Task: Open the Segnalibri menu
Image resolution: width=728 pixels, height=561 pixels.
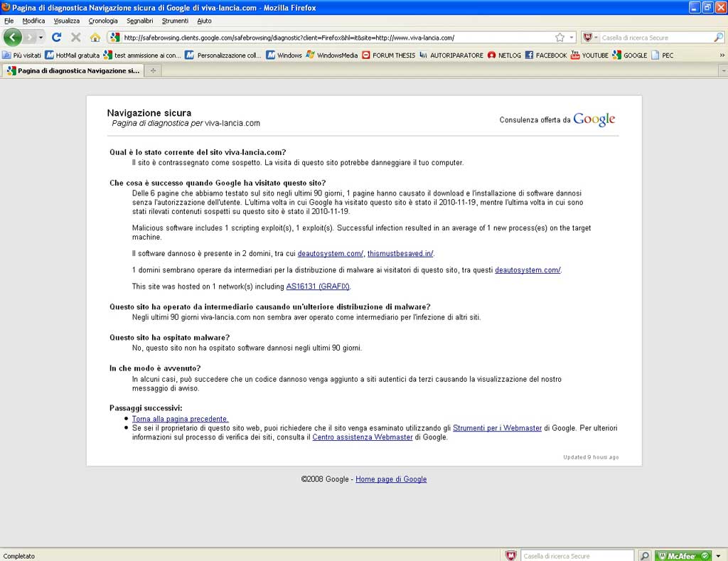Action: point(140,21)
